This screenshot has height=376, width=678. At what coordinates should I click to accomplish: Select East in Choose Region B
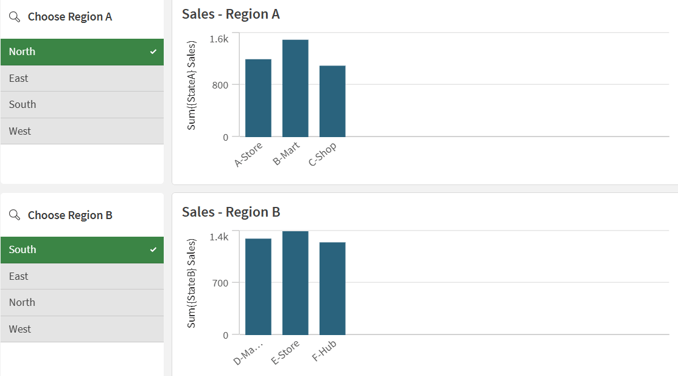[82, 277]
